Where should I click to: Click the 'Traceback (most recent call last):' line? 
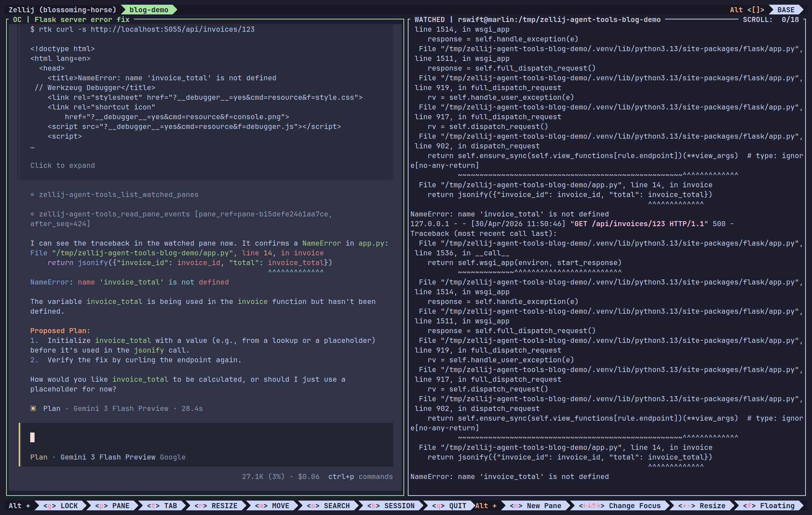point(484,233)
